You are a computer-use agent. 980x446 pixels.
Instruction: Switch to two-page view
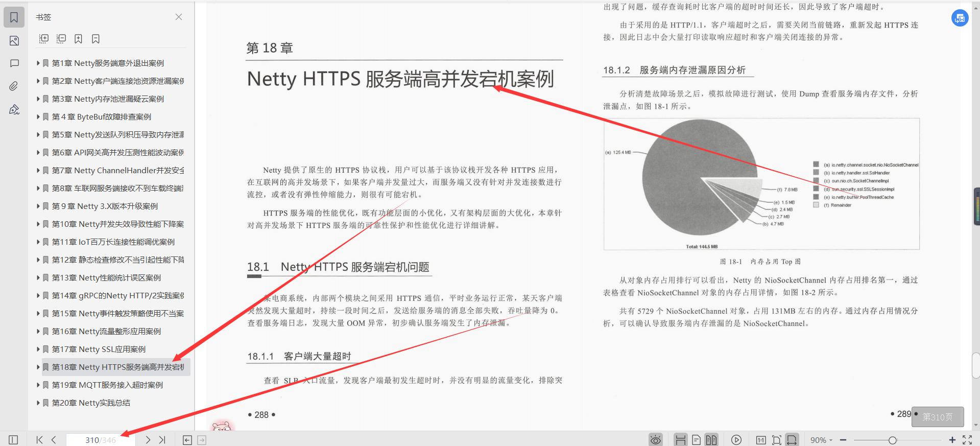711,440
